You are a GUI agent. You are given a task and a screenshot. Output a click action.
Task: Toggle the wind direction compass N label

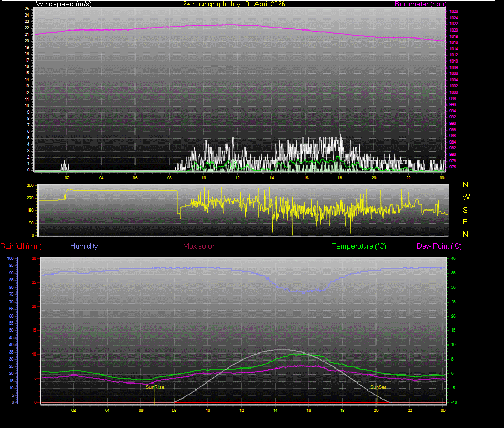pos(465,185)
